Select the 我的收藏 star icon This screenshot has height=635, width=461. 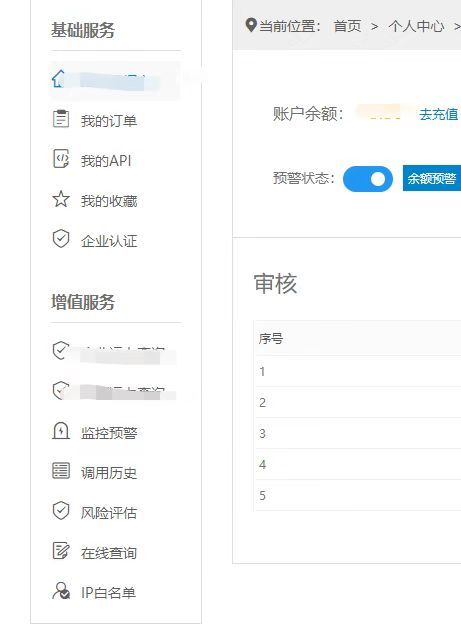(61, 199)
